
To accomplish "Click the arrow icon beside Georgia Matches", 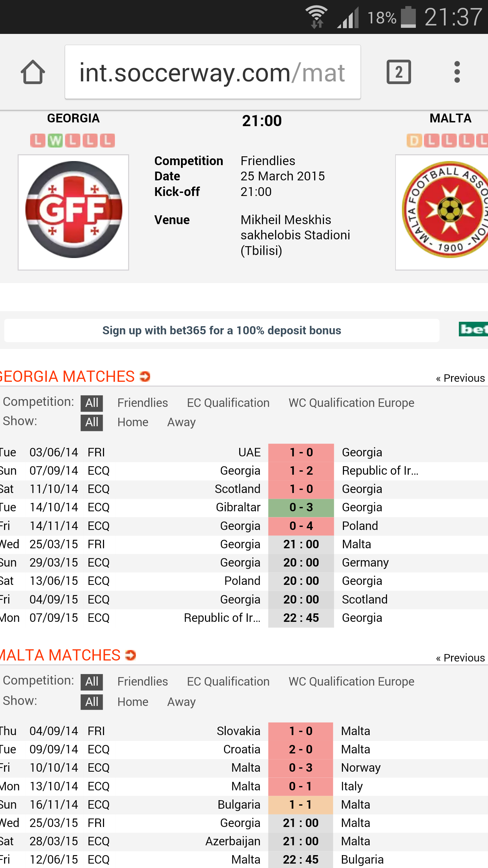I will [145, 376].
